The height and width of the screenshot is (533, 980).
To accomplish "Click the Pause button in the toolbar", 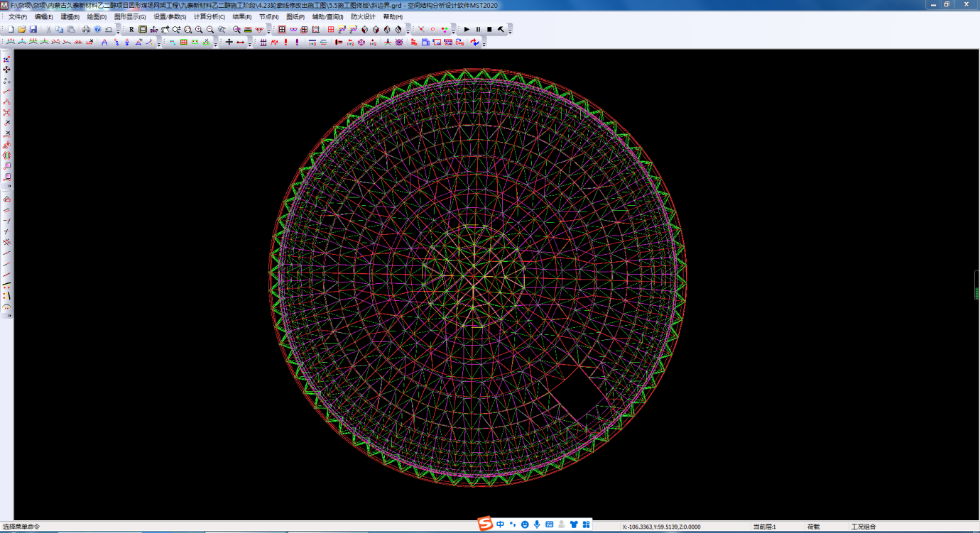I will pos(478,30).
